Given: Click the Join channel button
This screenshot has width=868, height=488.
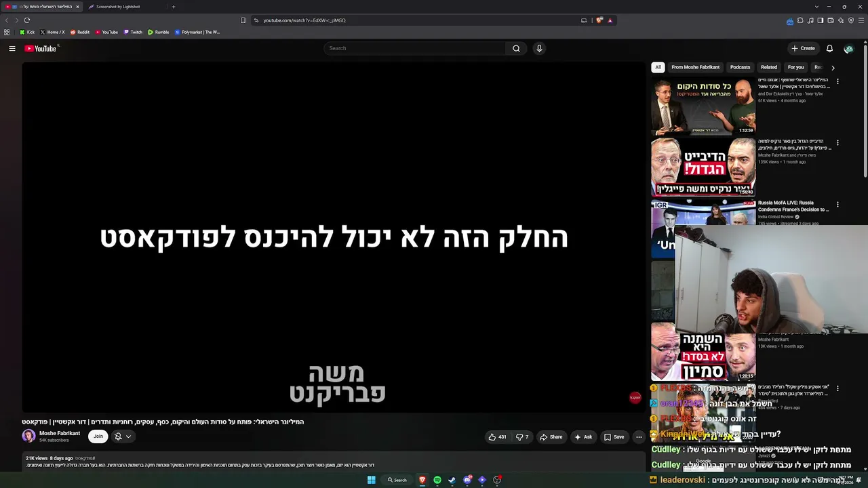Looking at the screenshot, I should (98, 436).
